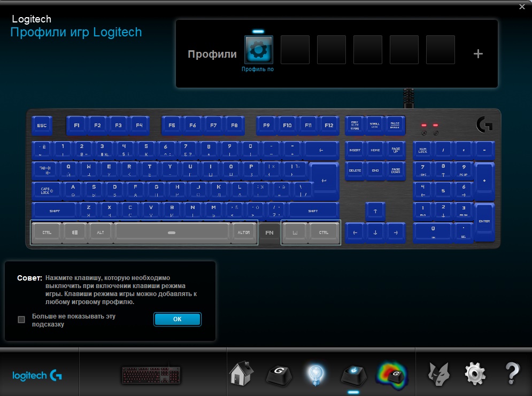532x396 pixels.
Task: Toggle the numpad 0 key
Action: pos(433,232)
